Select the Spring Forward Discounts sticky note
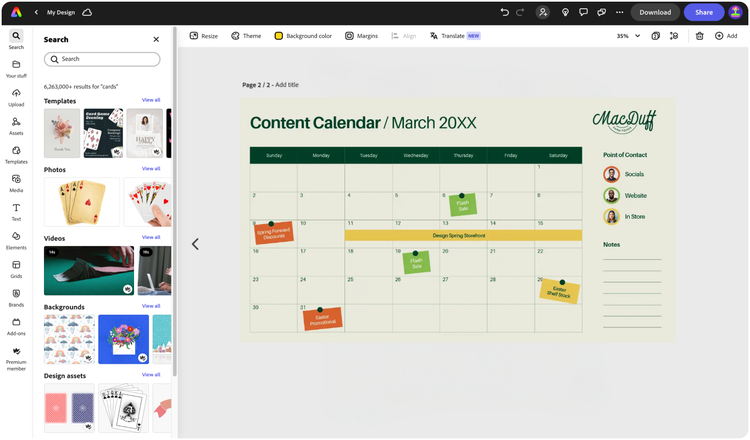Screen dimensions: 750x440 click(x=274, y=233)
